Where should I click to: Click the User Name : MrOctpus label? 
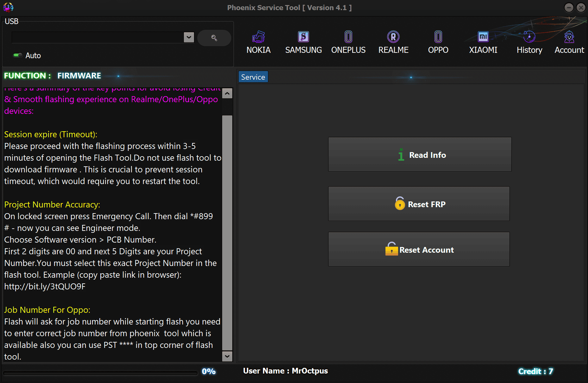pos(285,371)
